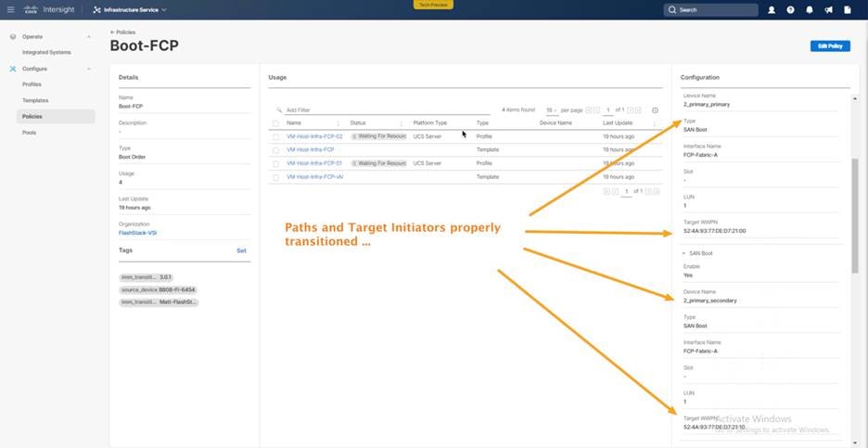The height and width of the screenshot is (448, 868).
Task: Check the VM-Host-Infra-FCP-02 row checkbox
Action: tap(275, 136)
